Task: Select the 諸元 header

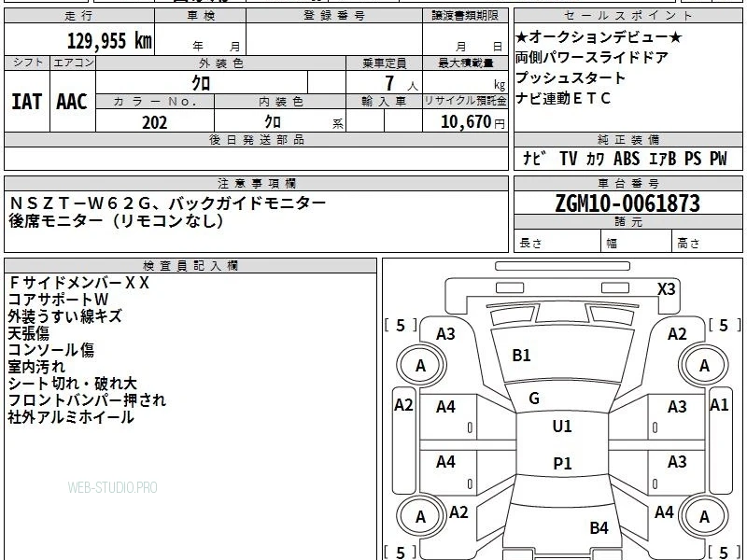Action: tap(627, 221)
